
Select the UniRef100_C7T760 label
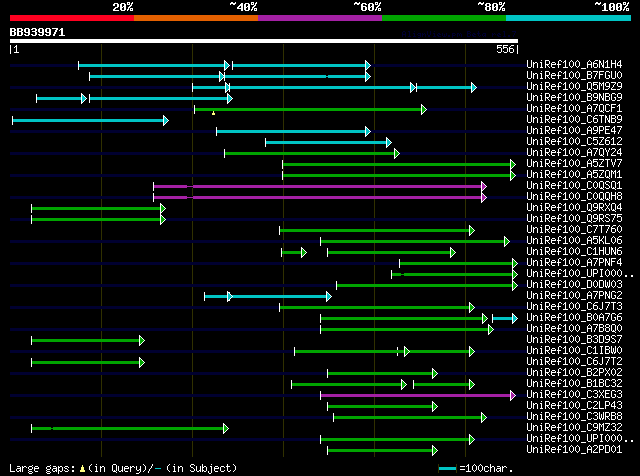click(x=574, y=229)
